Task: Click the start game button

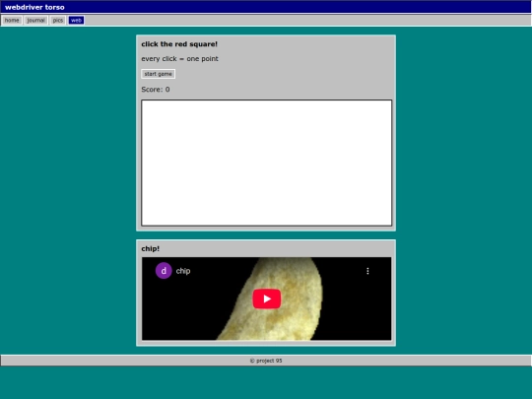Action: coord(158,74)
